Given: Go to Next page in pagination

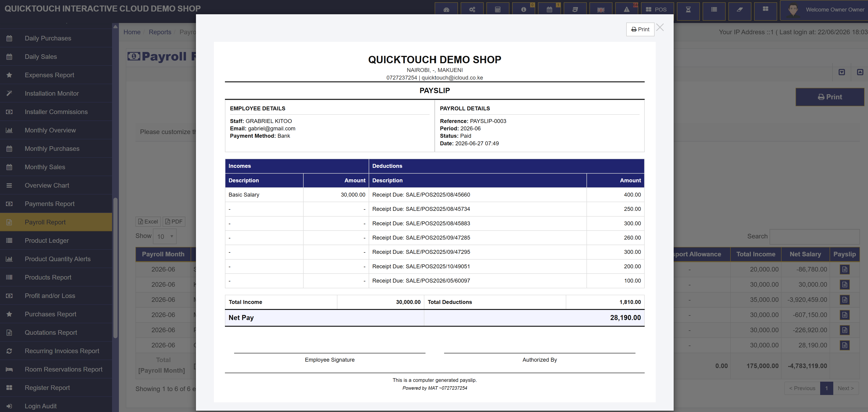Looking at the screenshot, I should [x=845, y=388].
